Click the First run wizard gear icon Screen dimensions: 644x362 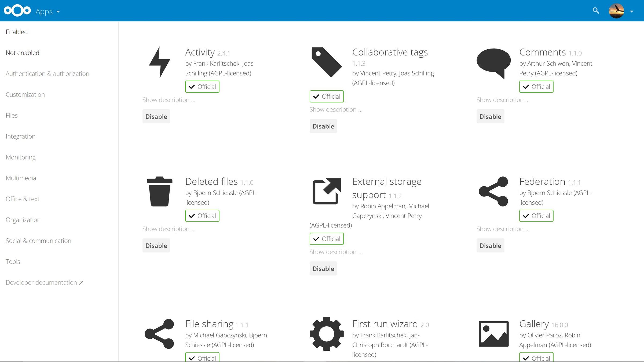[x=326, y=334]
